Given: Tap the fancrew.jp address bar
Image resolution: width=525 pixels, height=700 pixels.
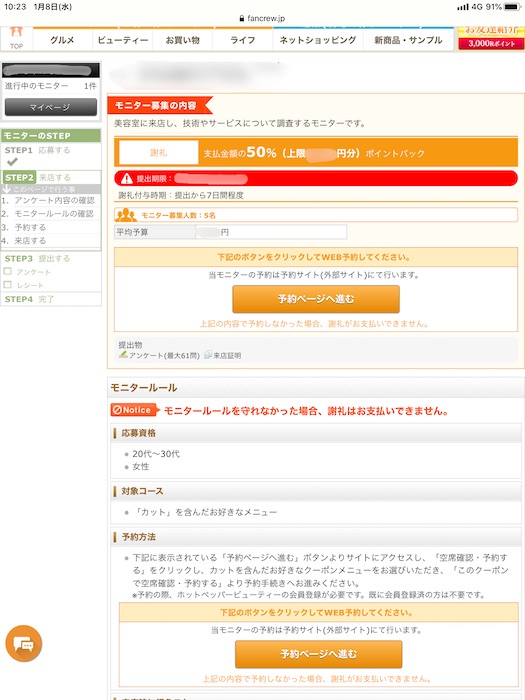Looking at the screenshot, I should (262, 18).
